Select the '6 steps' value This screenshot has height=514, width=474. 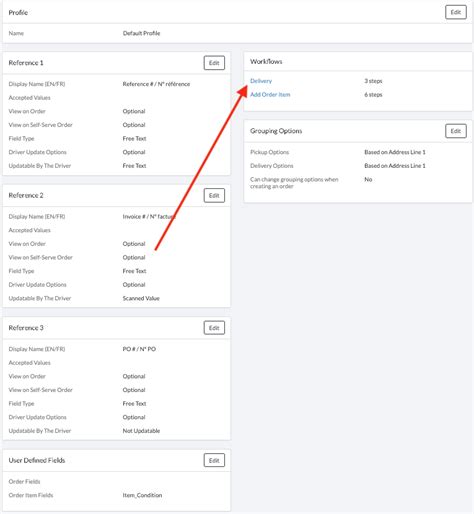pyautogui.click(x=373, y=95)
